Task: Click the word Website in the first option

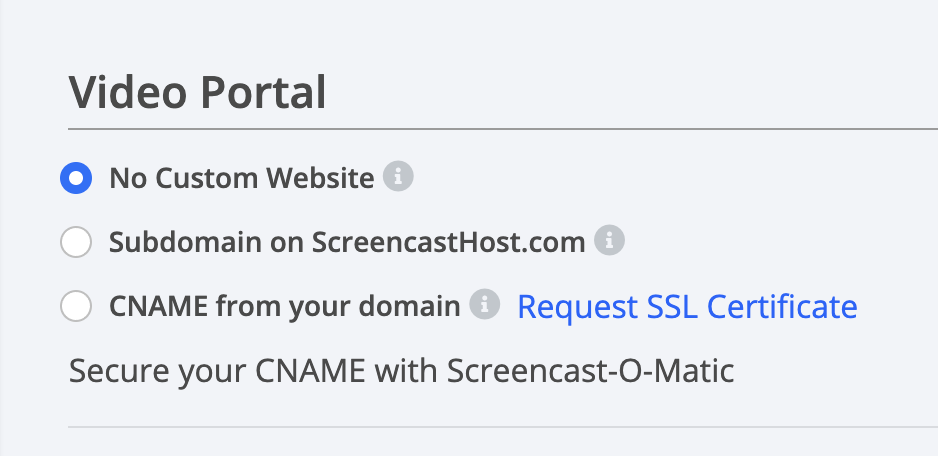Action: click(x=320, y=178)
